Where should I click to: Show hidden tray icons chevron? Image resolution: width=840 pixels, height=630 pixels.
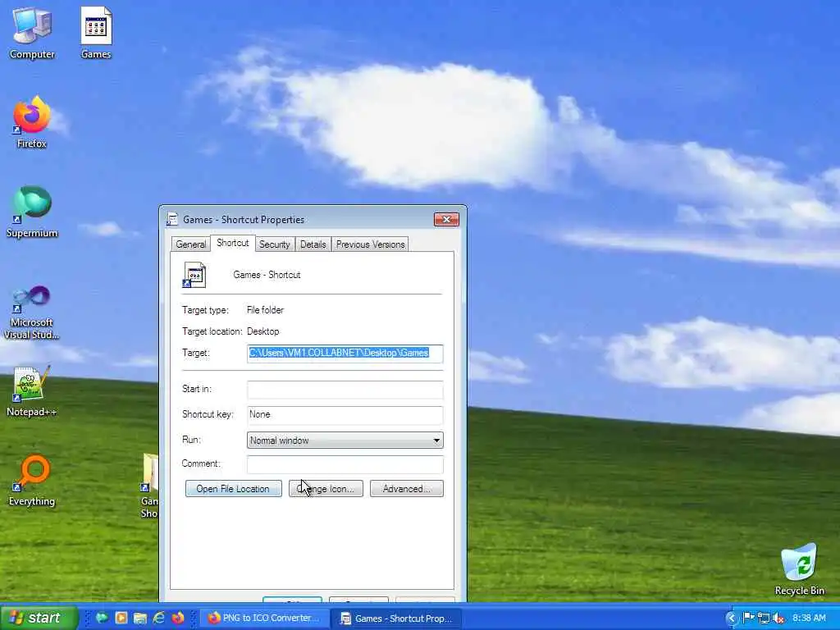731,619
